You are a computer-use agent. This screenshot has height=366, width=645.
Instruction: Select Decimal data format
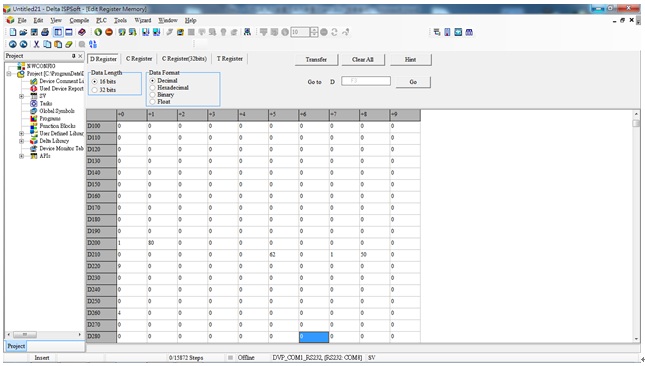pyautogui.click(x=152, y=81)
